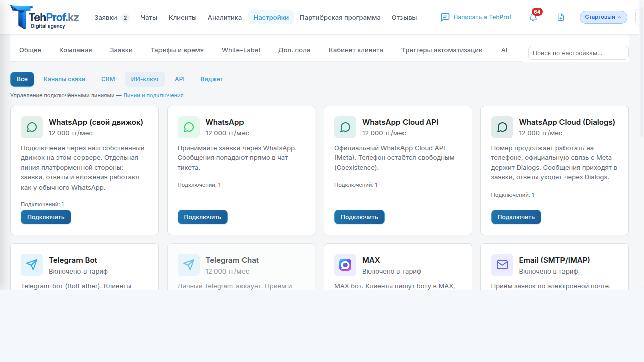Click the Email (SMTP/IMAP) envelope icon
644x362 pixels.
click(502, 265)
